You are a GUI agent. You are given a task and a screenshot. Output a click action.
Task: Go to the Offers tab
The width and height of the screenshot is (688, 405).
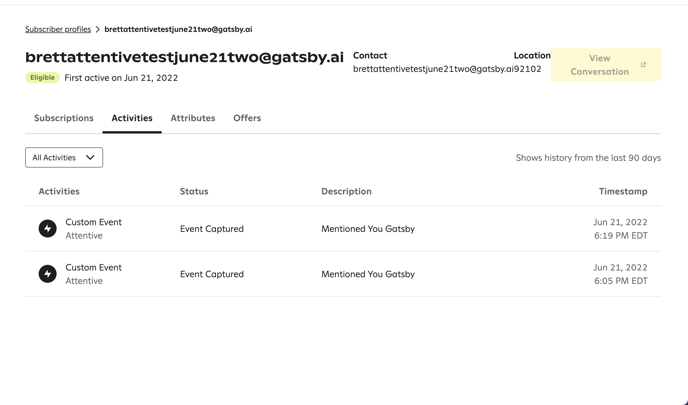(247, 118)
